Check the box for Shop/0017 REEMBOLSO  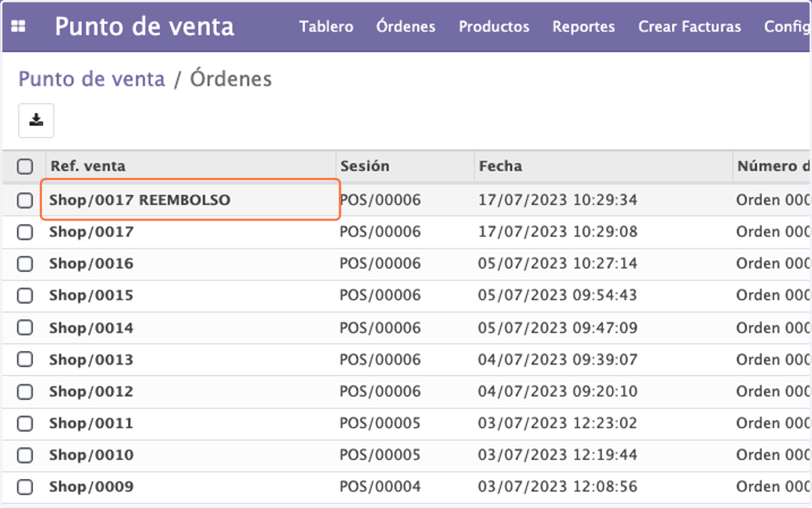coord(25,200)
